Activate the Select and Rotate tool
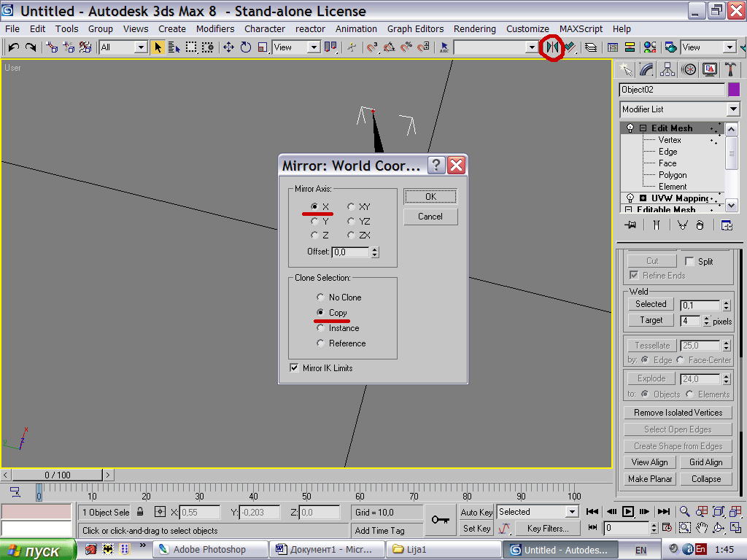 pyautogui.click(x=246, y=47)
